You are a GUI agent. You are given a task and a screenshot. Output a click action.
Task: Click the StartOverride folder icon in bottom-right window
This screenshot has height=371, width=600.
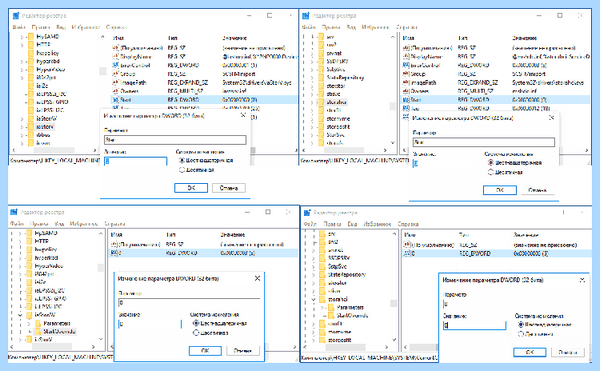pos(331,316)
